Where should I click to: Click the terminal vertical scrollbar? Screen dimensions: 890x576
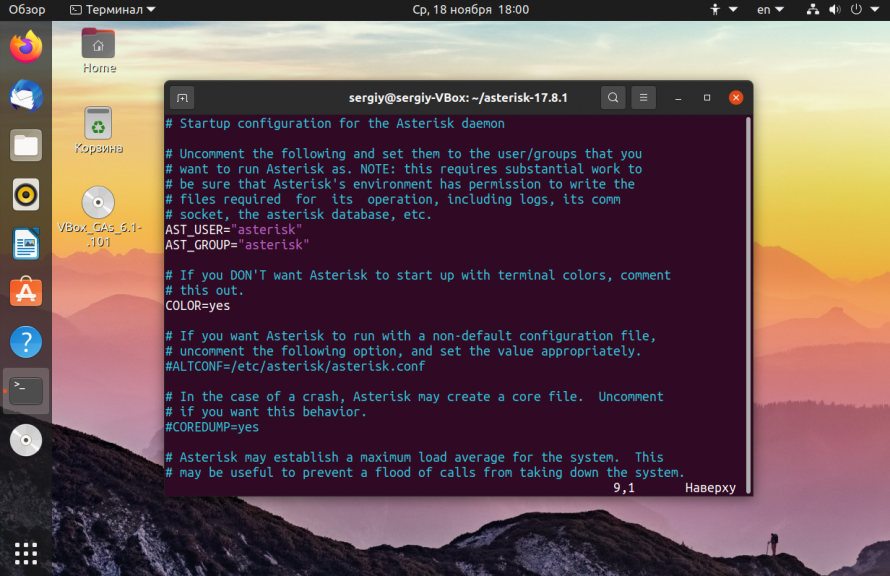click(x=749, y=305)
